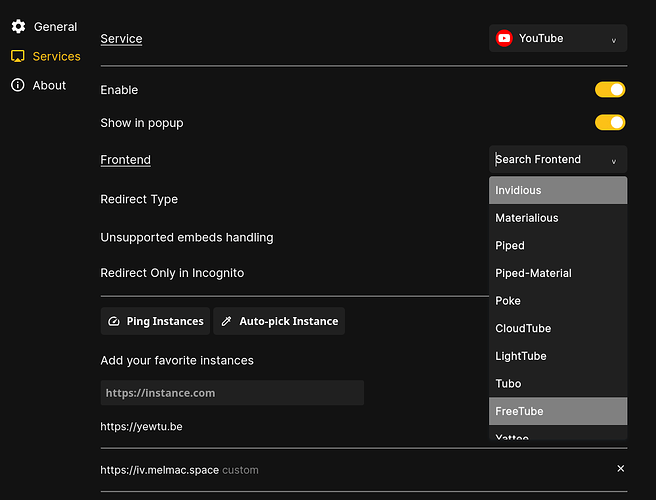Click the https://iv.melmac.space custom entry

[179, 470]
